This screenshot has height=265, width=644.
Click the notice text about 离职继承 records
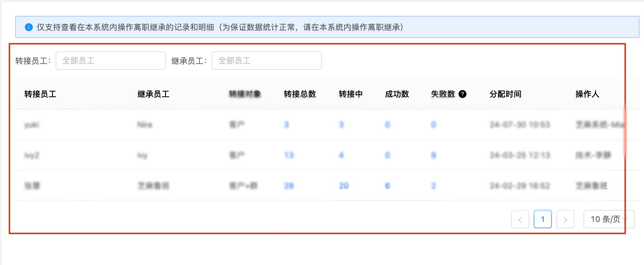221,27
